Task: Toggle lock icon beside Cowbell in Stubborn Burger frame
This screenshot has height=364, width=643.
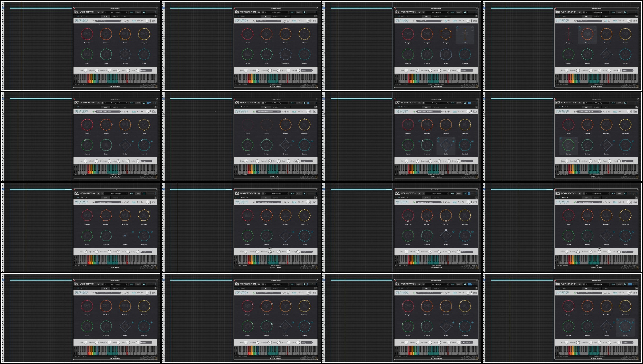Action: [152, 141]
